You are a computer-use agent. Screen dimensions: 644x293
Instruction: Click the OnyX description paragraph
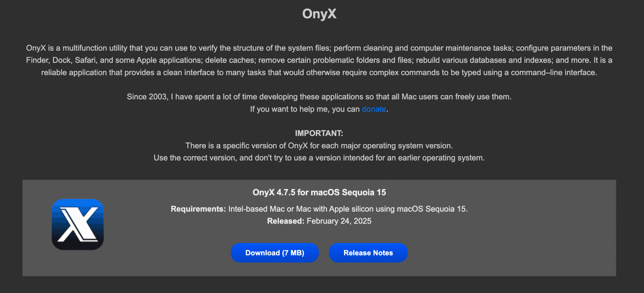tap(319, 60)
